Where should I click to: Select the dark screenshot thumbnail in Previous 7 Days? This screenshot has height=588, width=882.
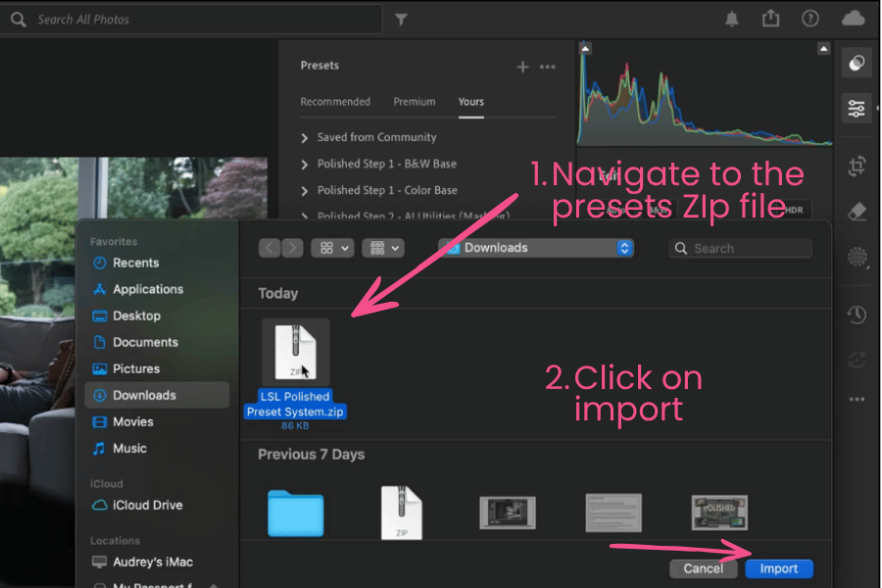508,513
